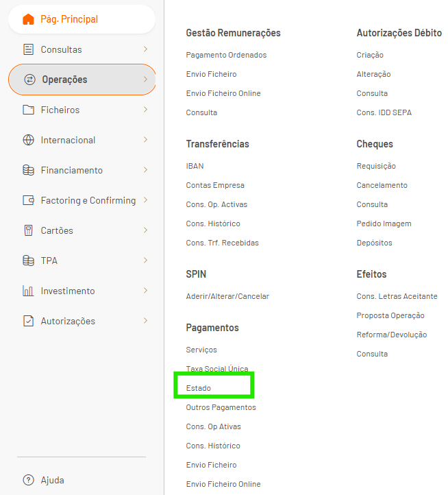The height and width of the screenshot is (495, 448).
Task: Click the Ficheiros folder icon
Action: click(28, 110)
